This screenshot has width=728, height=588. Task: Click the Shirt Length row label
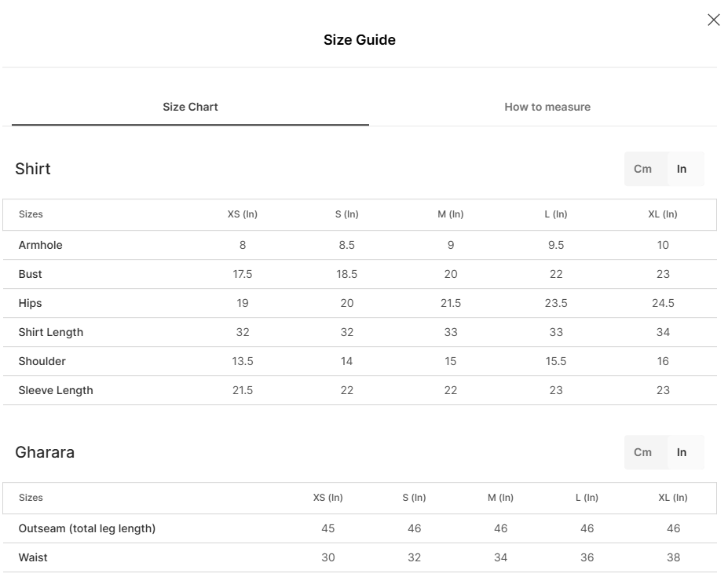tap(51, 332)
